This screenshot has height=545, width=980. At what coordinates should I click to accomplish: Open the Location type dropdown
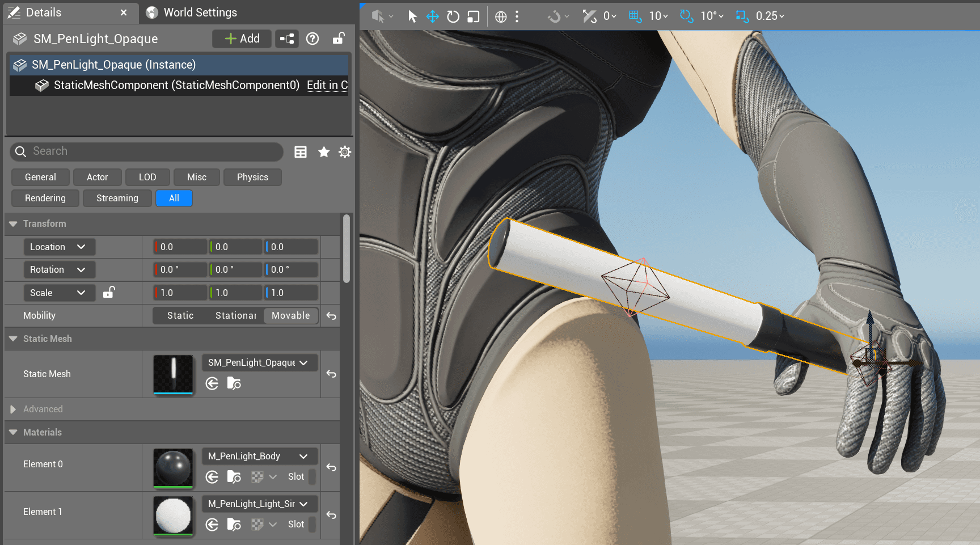coord(59,247)
